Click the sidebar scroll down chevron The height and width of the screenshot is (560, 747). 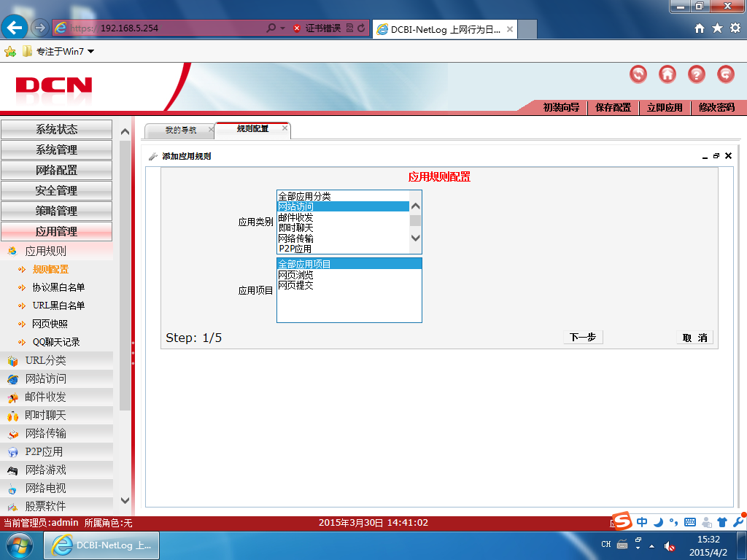point(125,500)
